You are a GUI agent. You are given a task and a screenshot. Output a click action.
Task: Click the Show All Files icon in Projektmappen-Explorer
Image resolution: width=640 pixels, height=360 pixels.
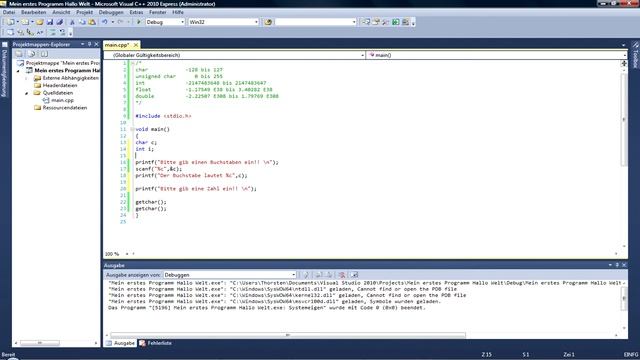31,54
